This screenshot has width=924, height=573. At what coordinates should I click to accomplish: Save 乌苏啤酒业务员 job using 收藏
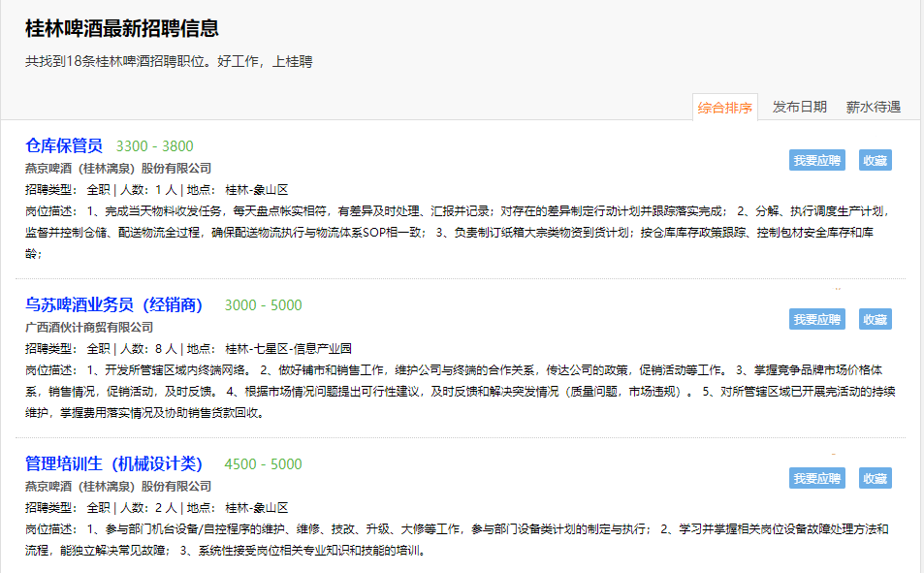click(x=875, y=320)
